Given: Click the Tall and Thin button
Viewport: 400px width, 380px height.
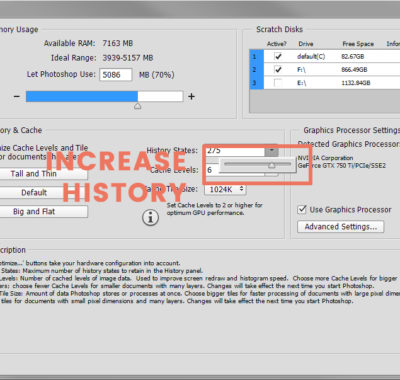Looking at the screenshot, I should (x=42, y=174).
